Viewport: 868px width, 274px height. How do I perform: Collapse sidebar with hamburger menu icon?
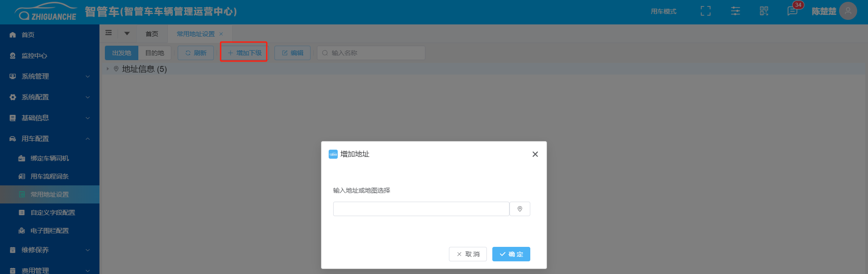pyautogui.click(x=108, y=33)
